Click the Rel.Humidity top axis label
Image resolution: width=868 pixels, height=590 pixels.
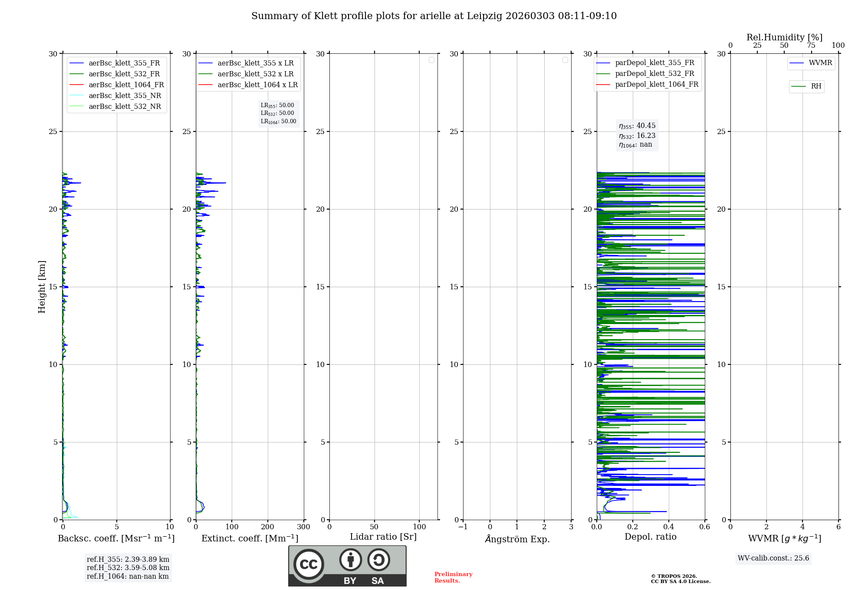tap(784, 37)
